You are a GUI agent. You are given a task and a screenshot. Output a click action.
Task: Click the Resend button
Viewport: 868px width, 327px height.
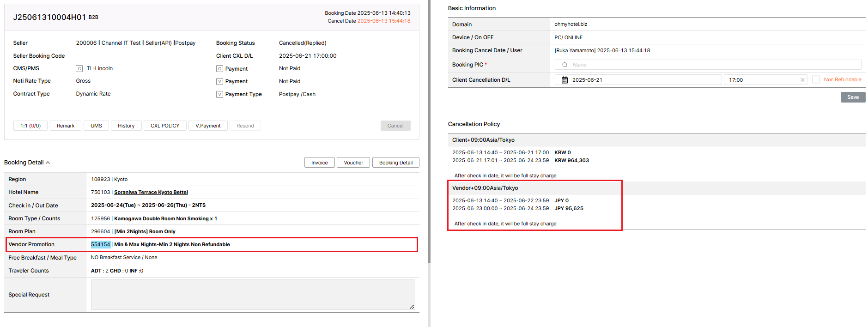click(245, 126)
